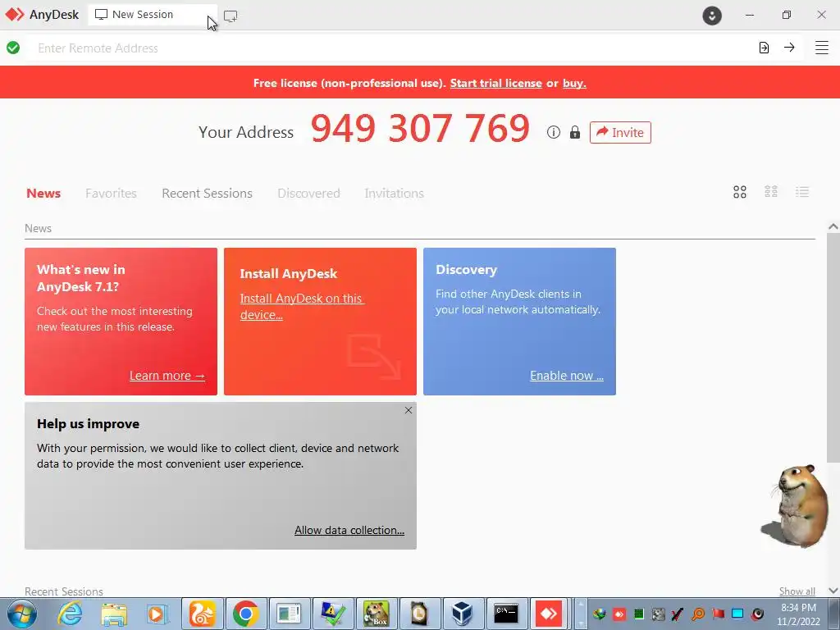Open a new session tab with plus-monitor icon
Viewport: 840px width, 630px height.
click(x=231, y=16)
